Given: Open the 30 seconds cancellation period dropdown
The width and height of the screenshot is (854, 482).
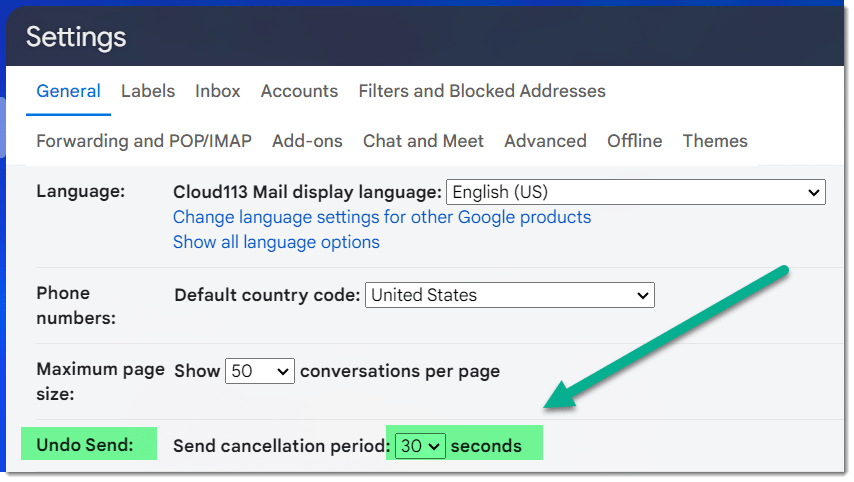Looking at the screenshot, I should point(420,446).
